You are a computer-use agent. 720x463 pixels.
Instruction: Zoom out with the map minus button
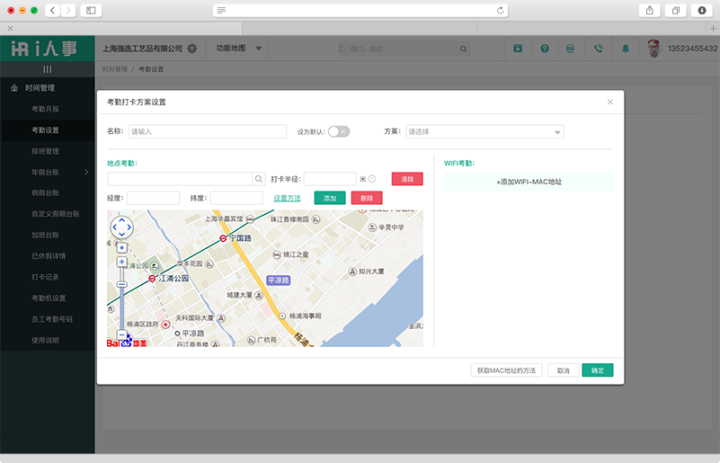click(x=122, y=335)
